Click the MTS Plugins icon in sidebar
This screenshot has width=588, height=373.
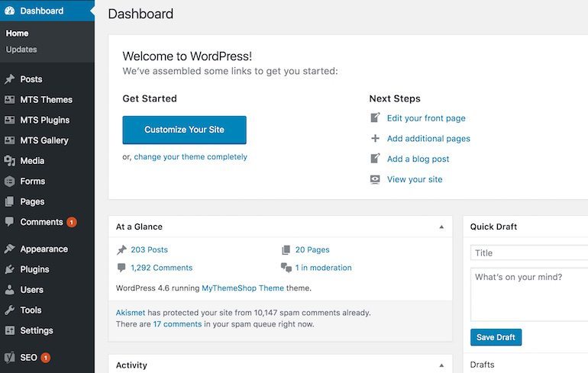[9, 120]
